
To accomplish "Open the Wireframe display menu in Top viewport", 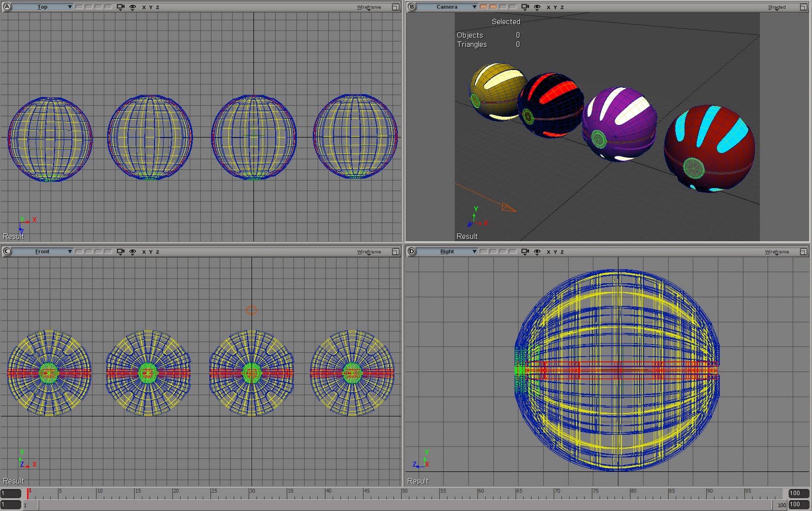I will [x=369, y=8].
